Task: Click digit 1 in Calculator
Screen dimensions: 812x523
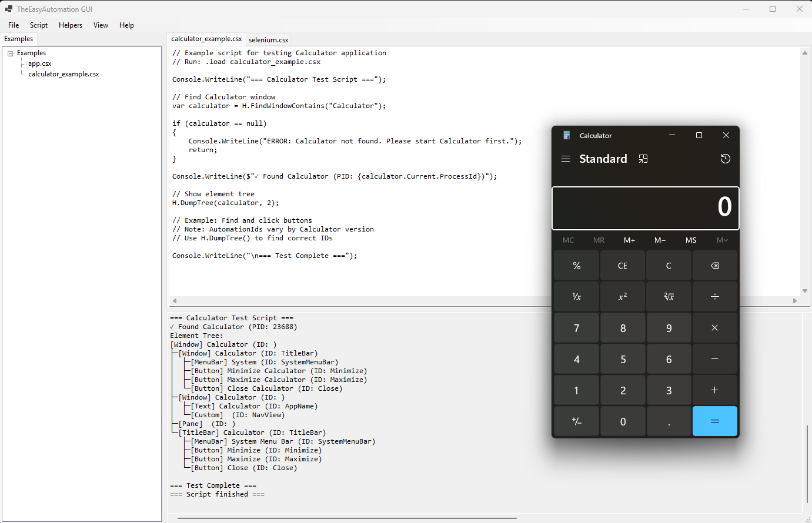Action: pos(577,390)
